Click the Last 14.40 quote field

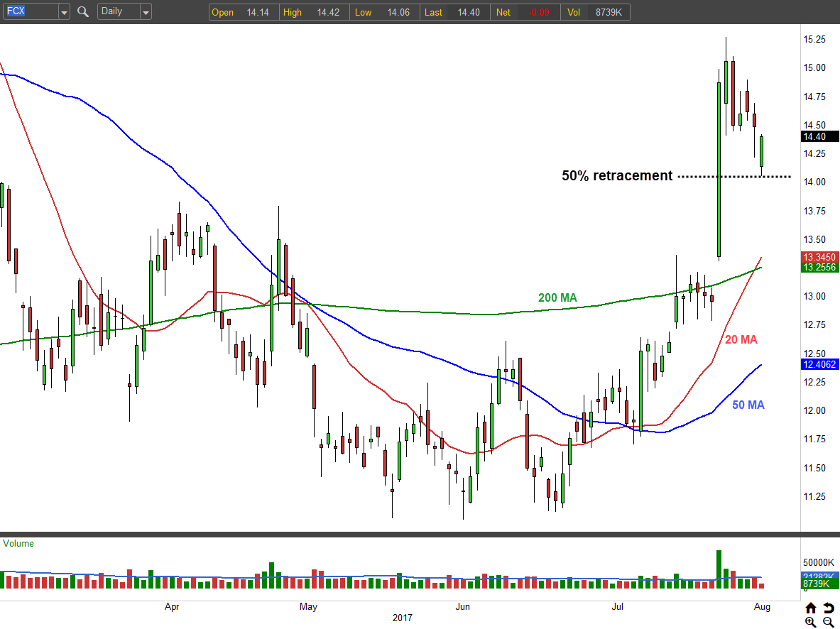pyautogui.click(x=455, y=12)
